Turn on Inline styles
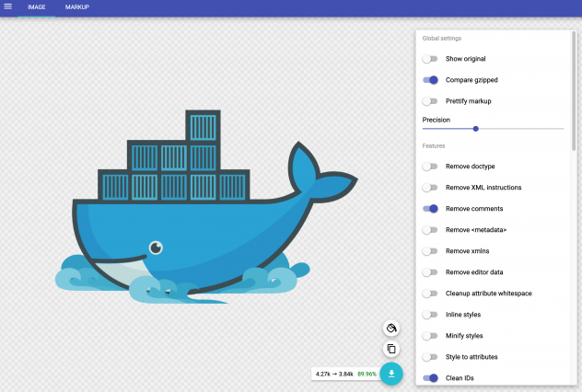Screen dimensions: 582x392 click(430, 315)
